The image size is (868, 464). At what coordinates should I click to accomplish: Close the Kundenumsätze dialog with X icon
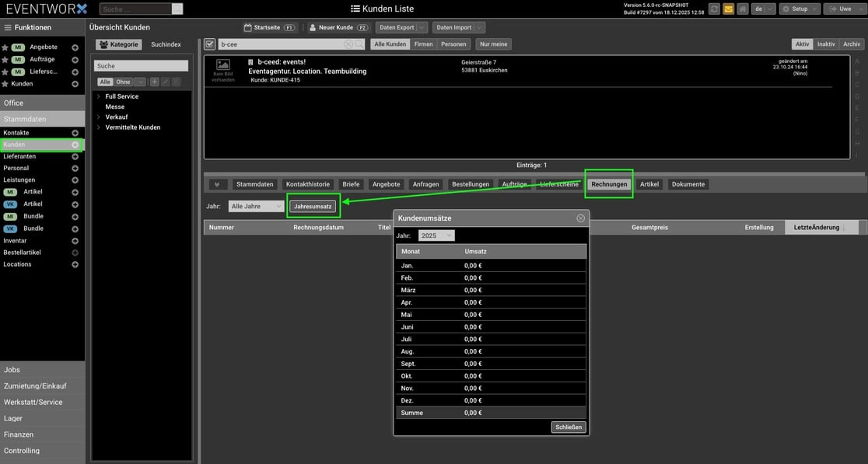pyautogui.click(x=580, y=218)
